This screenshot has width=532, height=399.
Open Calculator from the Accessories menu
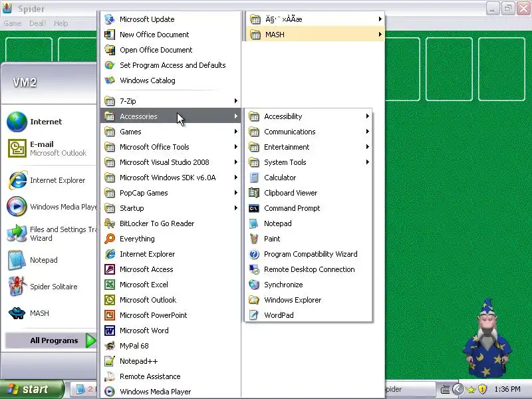308,178
